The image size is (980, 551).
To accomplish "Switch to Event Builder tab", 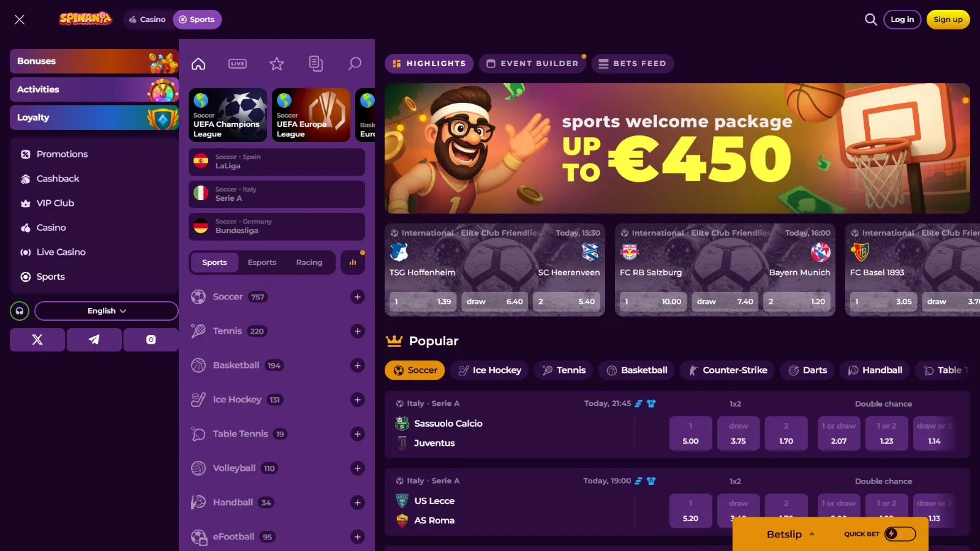I will (x=532, y=64).
